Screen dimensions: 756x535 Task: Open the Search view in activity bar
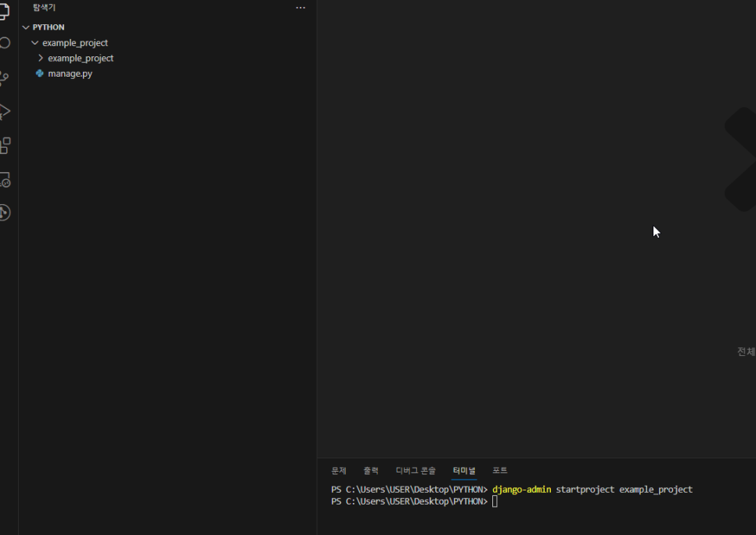click(x=5, y=43)
